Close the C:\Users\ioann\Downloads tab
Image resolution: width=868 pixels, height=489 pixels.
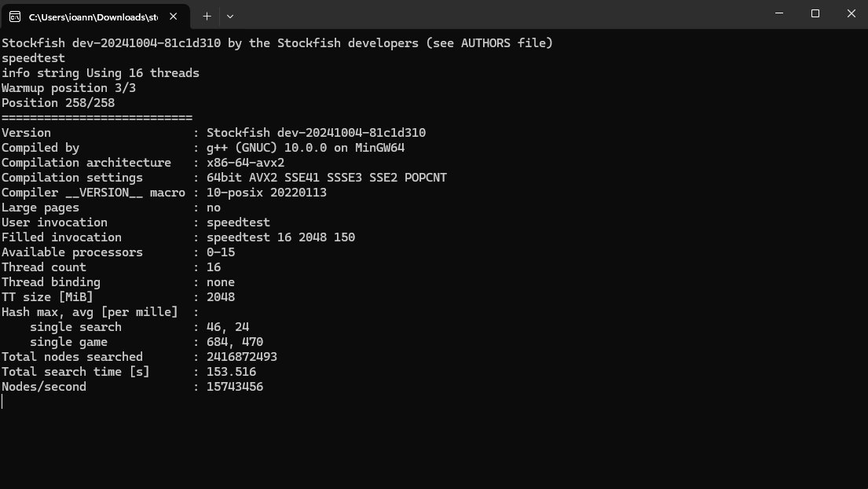[x=174, y=17]
